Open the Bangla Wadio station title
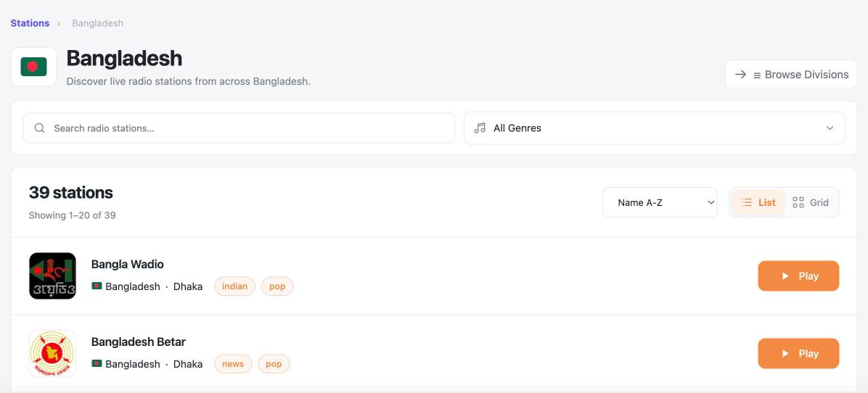This screenshot has height=393, width=868. point(127,264)
